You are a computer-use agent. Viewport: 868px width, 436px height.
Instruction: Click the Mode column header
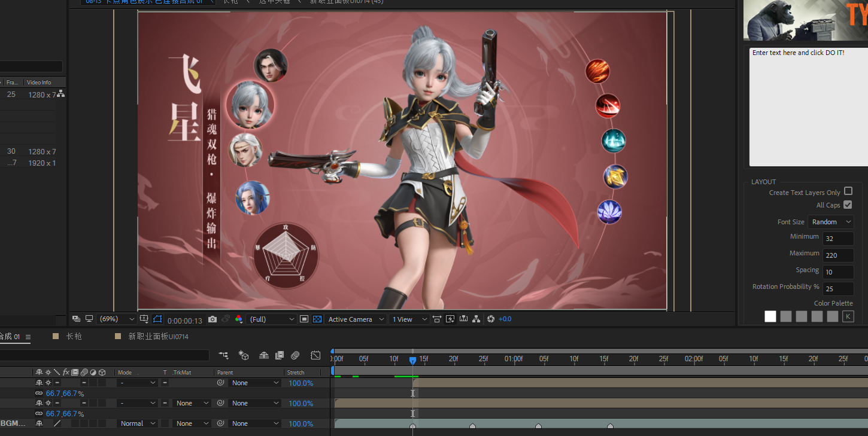(125, 373)
